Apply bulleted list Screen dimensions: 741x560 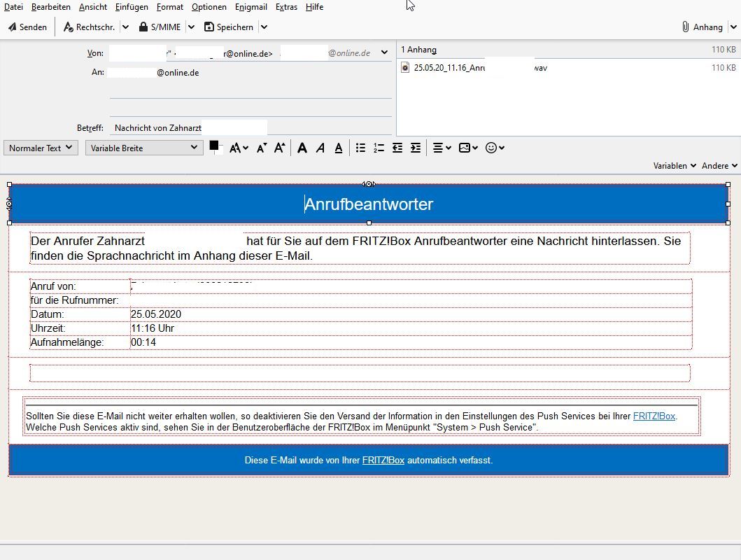click(x=360, y=148)
